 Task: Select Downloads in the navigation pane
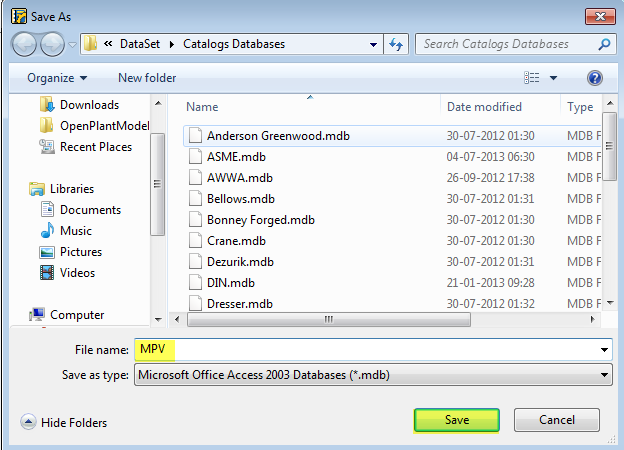[x=80, y=105]
